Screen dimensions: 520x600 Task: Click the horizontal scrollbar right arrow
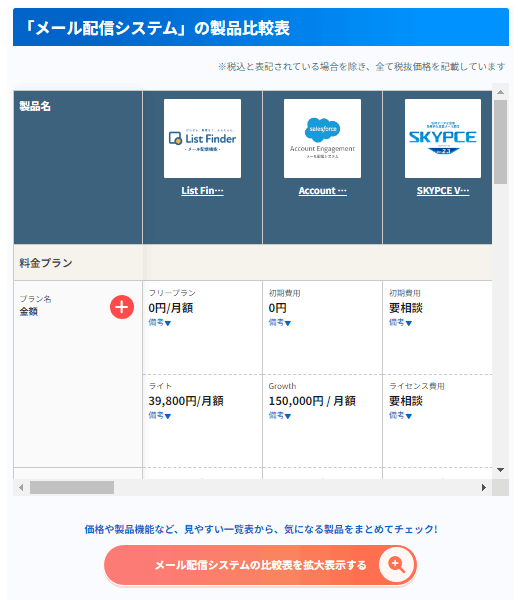484,488
